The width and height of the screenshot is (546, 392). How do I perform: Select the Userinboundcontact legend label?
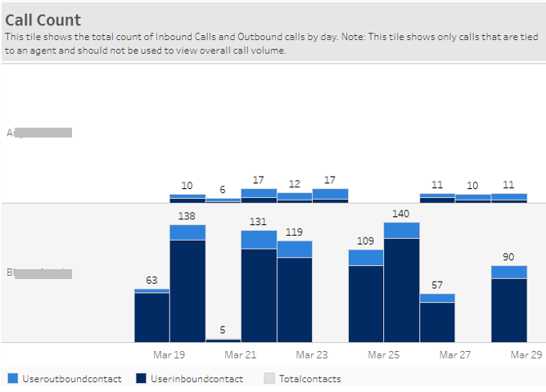pyautogui.click(x=196, y=379)
